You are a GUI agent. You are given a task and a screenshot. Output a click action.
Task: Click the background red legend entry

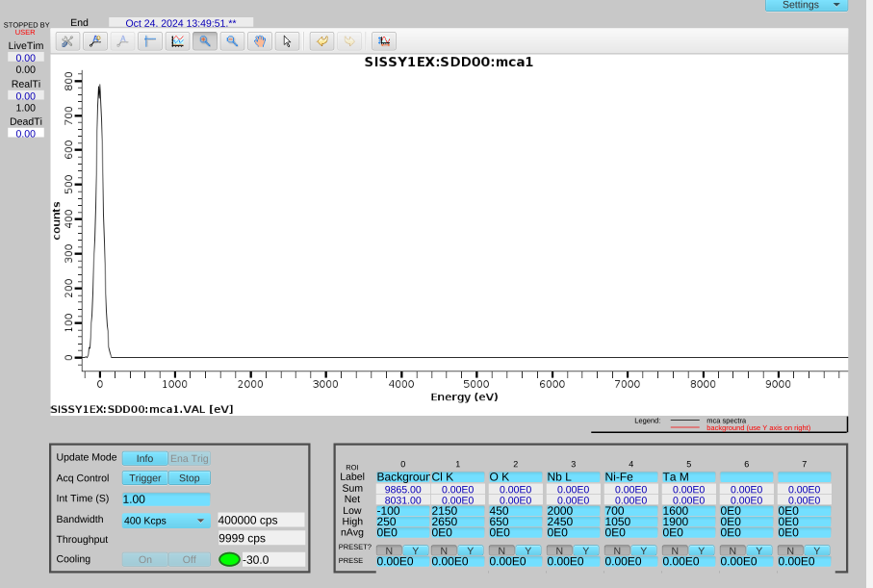pos(758,427)
